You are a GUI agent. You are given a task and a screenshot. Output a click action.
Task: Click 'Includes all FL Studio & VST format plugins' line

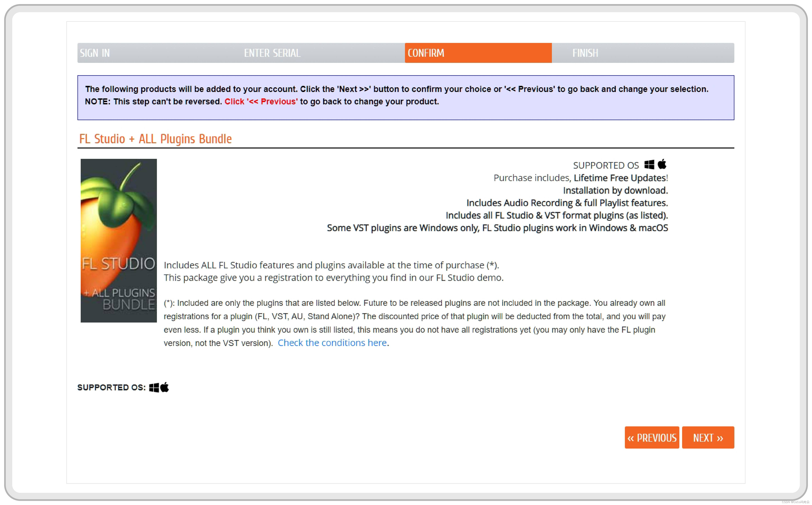pyautogui.click(x=557, y=215)
